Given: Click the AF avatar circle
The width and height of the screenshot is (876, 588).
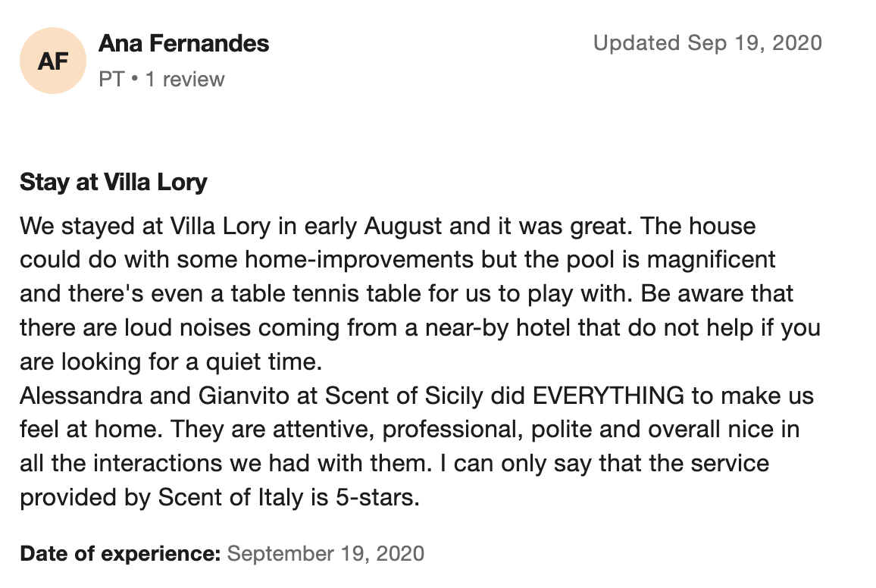Looking at the screenshot, I should (53, 61).
